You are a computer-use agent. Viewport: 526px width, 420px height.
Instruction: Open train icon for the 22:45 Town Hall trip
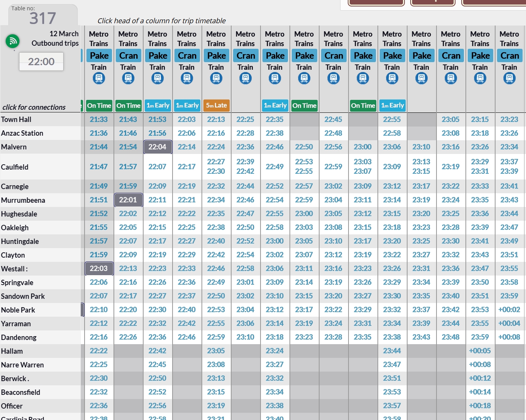point(333,79)
